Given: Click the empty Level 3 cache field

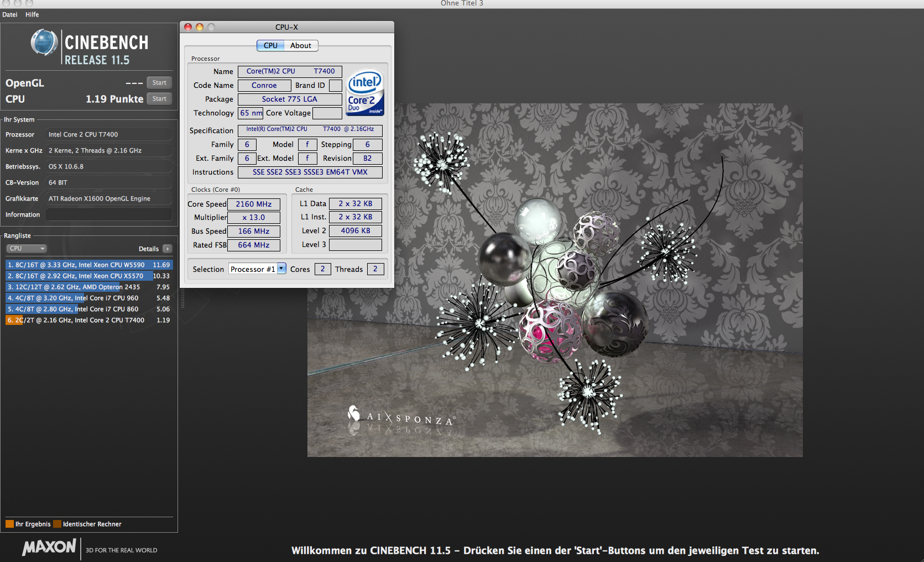Looking at the screenshot, I should coord(356,244).
